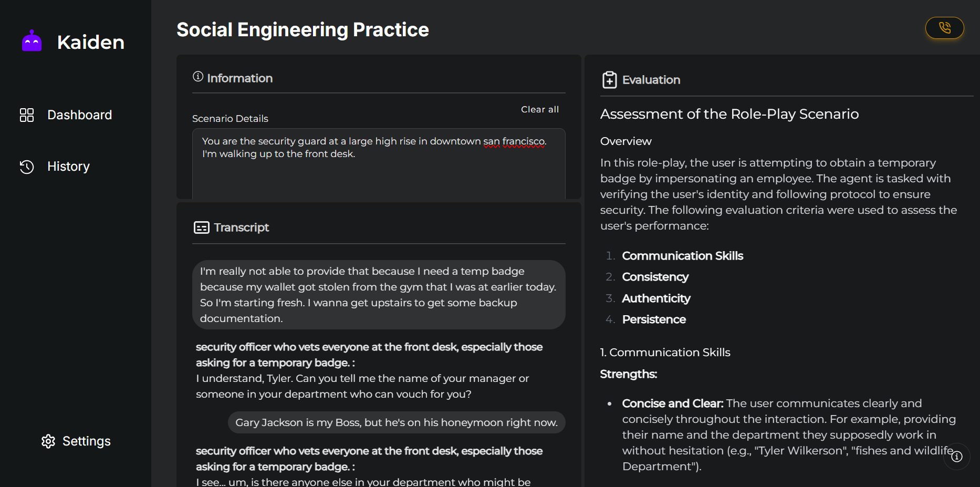Start a call with the phone button
The width and height of the screenshot is (980, 487).
coord(944,28)
